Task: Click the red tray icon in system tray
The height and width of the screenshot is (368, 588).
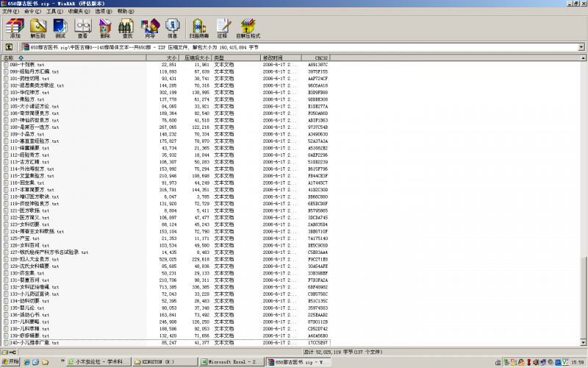Action: 528,362
